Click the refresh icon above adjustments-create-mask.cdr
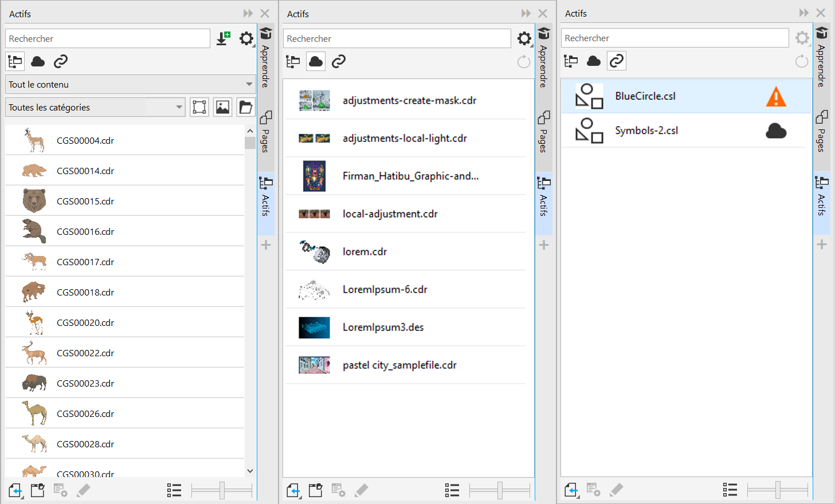This screenshot has width=835, height=504. 524,62
